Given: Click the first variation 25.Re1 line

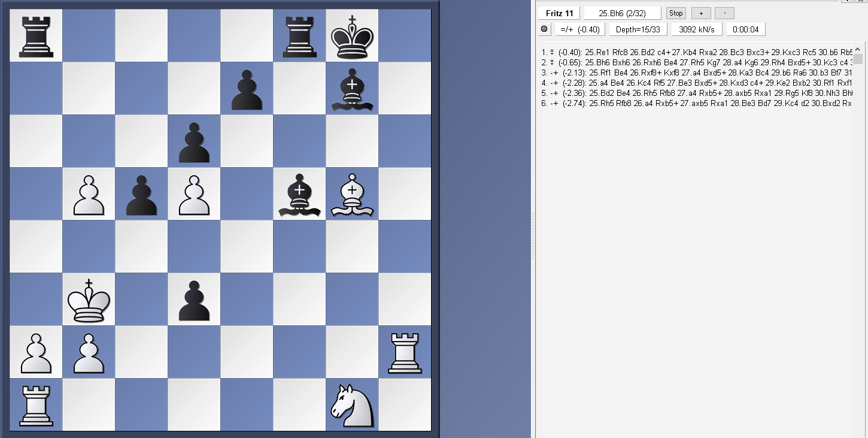Looking at the screenshot, I should coord(694,52).
